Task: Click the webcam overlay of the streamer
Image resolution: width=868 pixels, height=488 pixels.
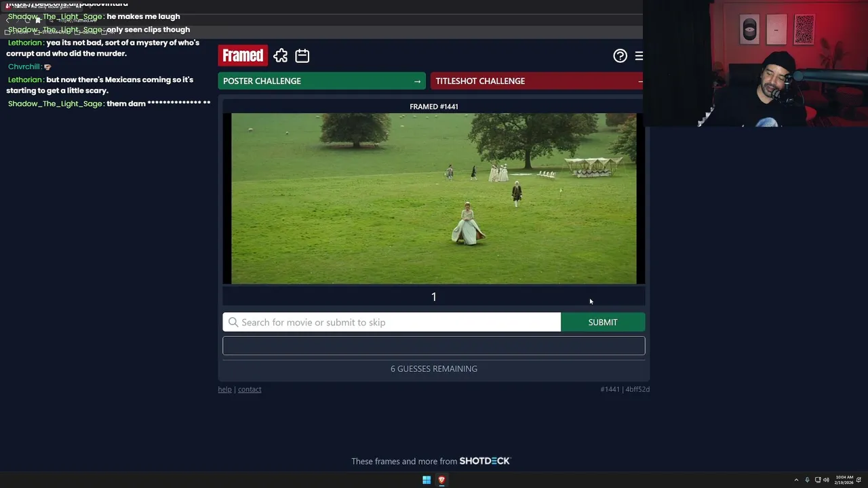Action: pyautogui.click(x=755, y=63)
